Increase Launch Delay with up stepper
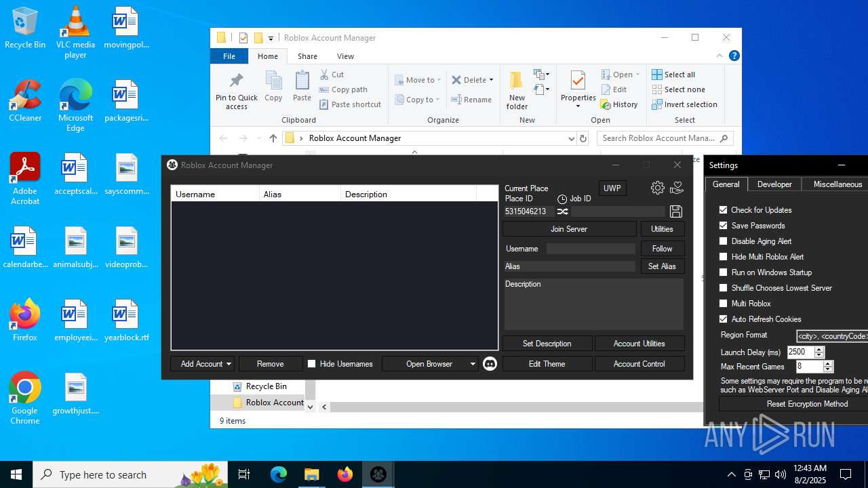868x488 pixels. (x=819, y=349)
